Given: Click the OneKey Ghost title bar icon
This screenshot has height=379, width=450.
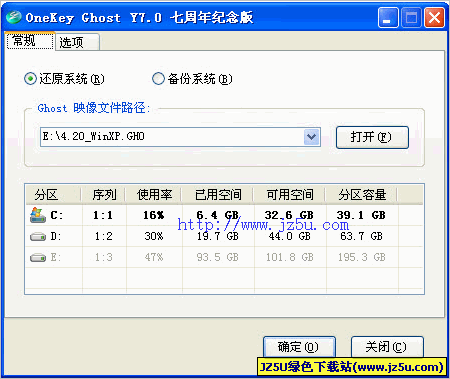Looking at the screenshot, I should click(14, 17).
